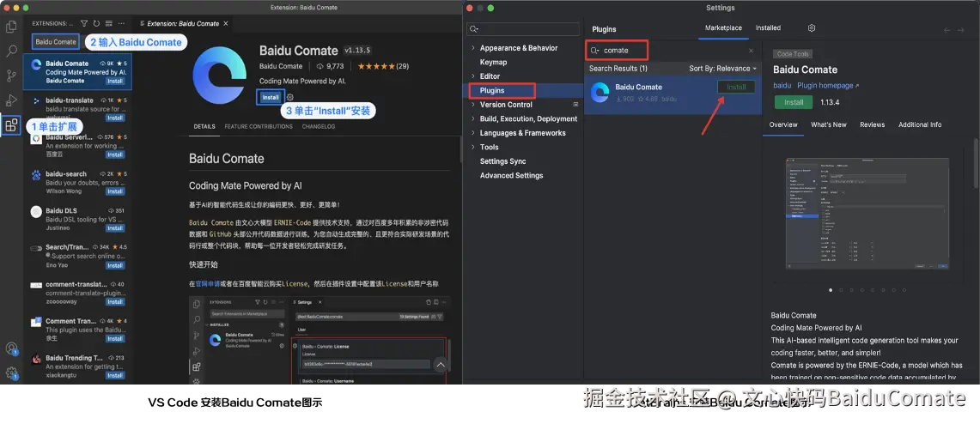This screenshot has height=424, width=980.
Task: Clear extensions search results icon
Action: [x=109, y=24]
